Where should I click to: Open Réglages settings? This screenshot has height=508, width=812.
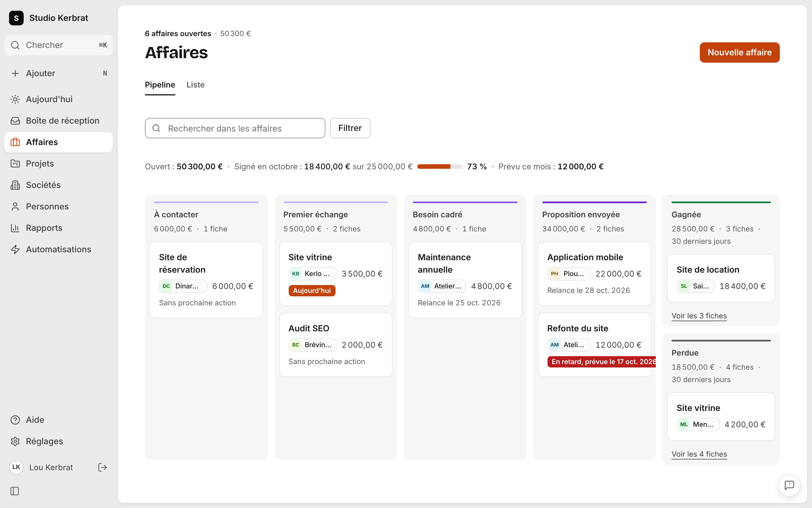58,441
